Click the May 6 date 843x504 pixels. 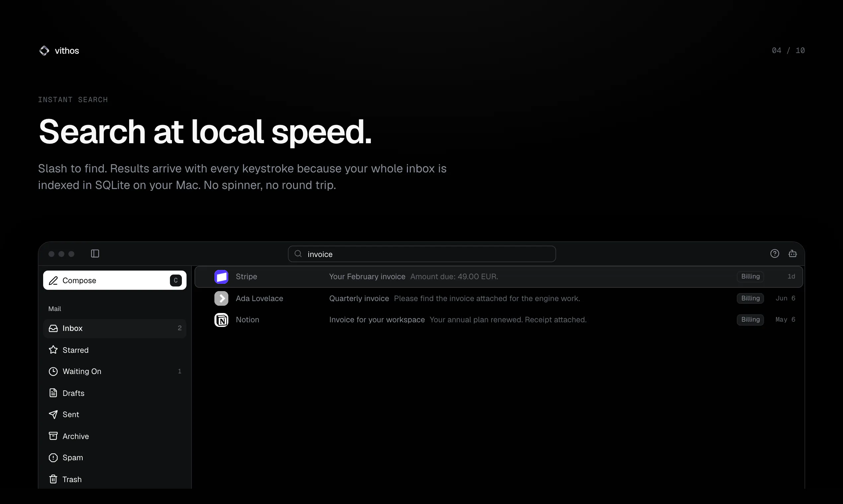click(x=785, y=320)
